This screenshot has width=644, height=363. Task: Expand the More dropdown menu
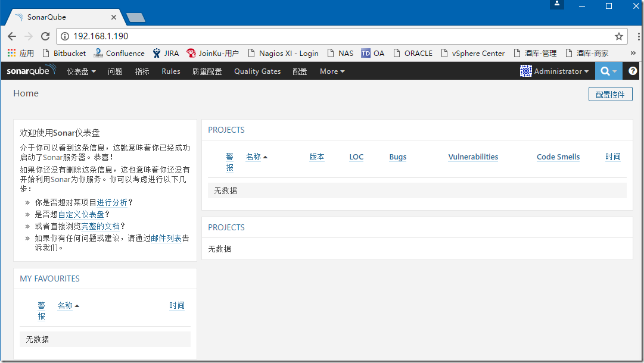[332, 71]
